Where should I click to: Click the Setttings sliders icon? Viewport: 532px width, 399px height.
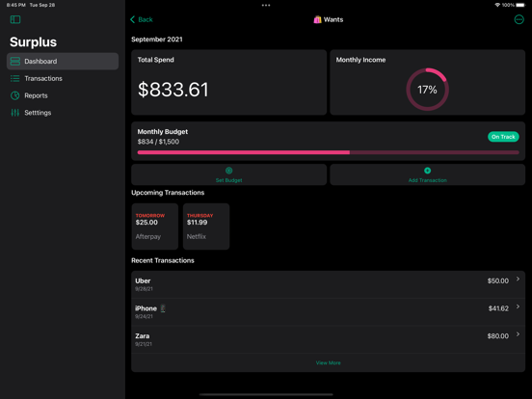[x=15, y=113]
